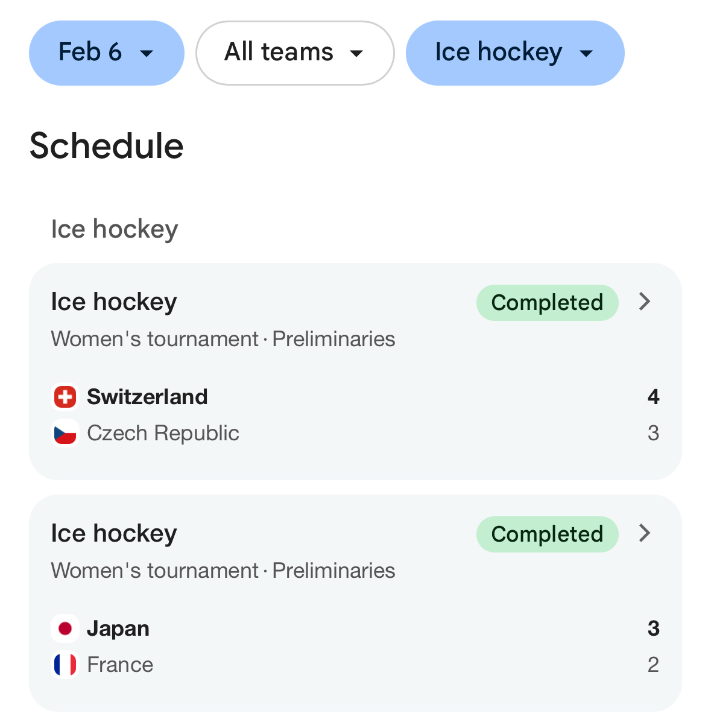Click the Switzerland flag icon

(x=65, y=397)
